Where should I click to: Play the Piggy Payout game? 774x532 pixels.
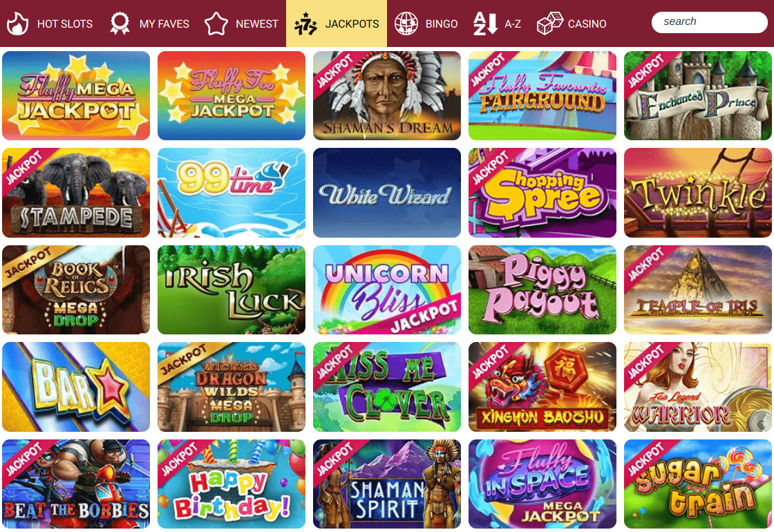[542, 289]
